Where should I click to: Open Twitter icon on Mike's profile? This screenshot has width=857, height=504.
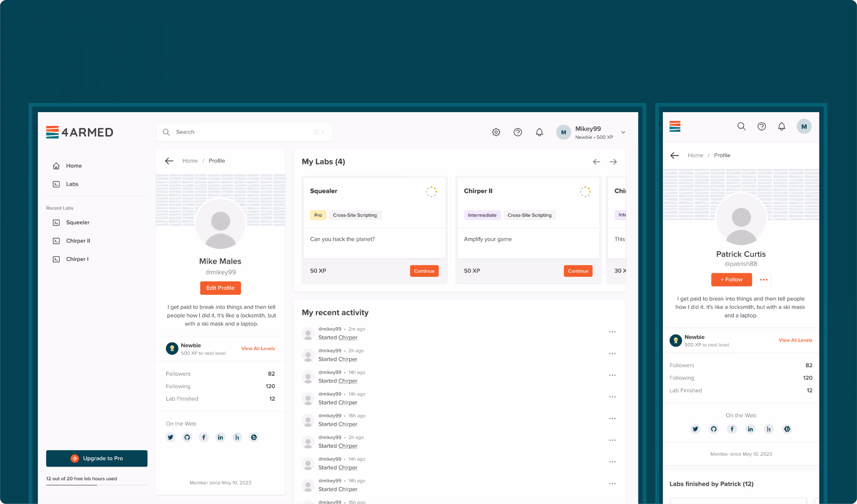pos(170,437)
